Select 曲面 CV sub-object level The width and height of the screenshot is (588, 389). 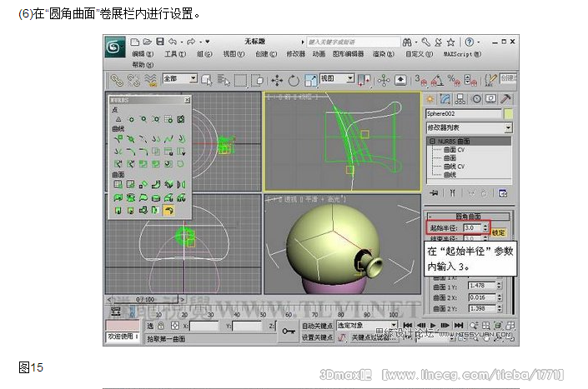(454, 149)
